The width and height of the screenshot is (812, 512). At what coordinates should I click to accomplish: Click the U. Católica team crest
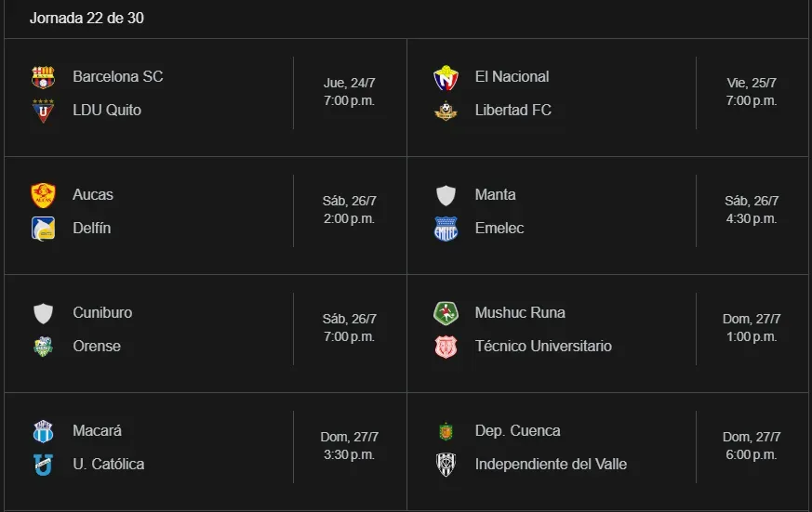[x=43, y=465]
